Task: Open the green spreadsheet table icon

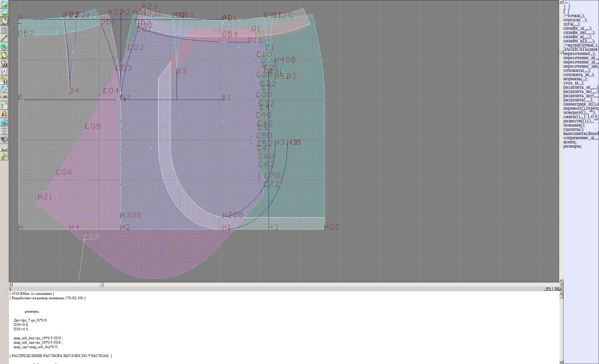Action: (4, 106)
